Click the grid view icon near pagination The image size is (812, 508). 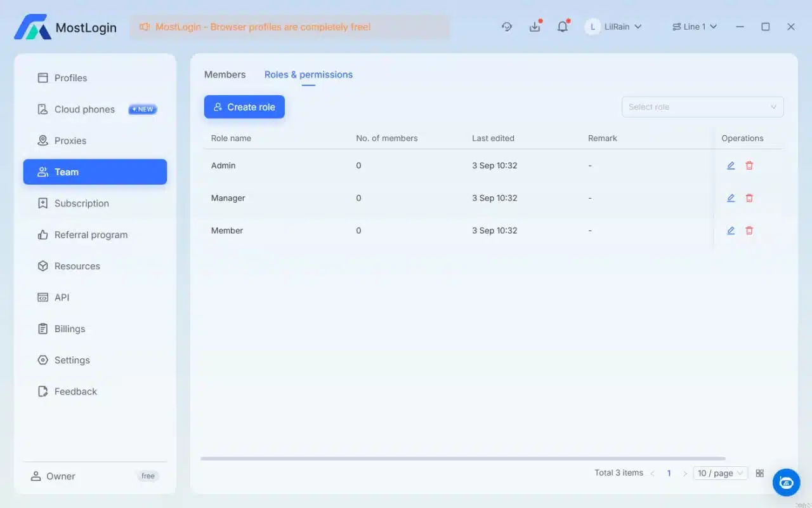click(760, 473)
